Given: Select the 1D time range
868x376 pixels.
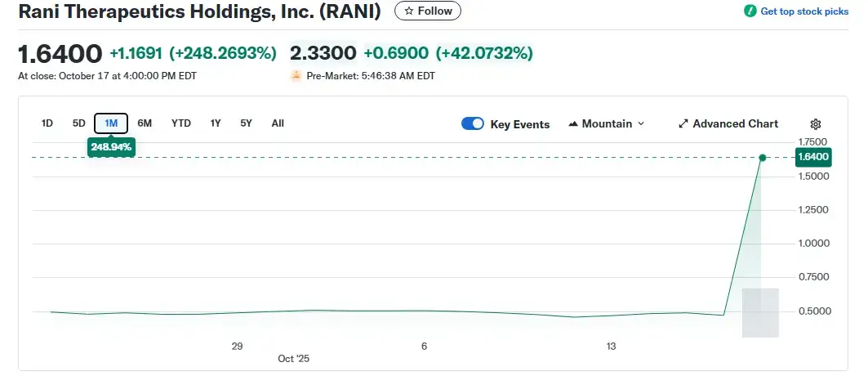Looking at the screenshot, I should tap(47, 123).
